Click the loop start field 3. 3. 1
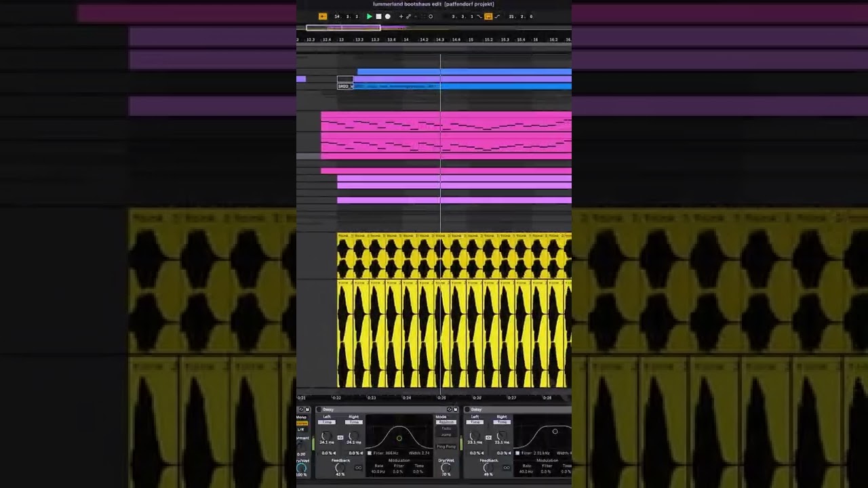868x488 pixels. tap(463, 16)
